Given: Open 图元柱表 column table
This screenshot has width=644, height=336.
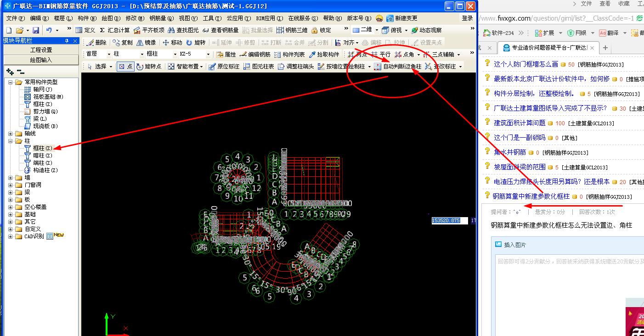Looking at the screenshot, I should 259,66.
